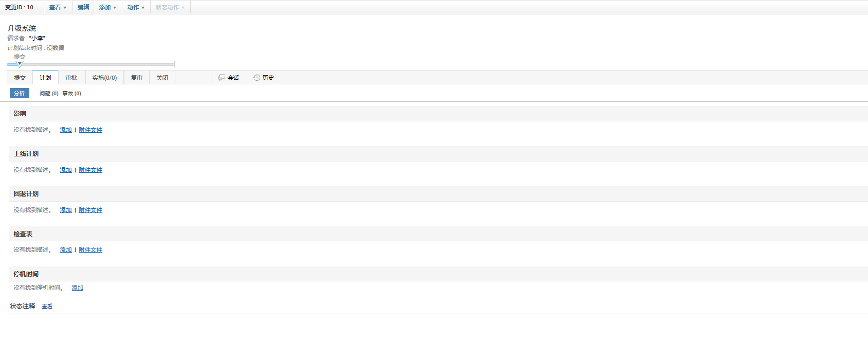Screen dimensions: 868x338
Task: Open the 历史 clock icon tab
Action: pos(263,78)
